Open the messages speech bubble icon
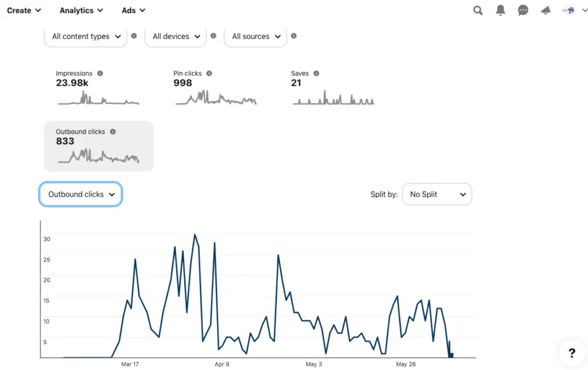Screen dimensions: 588x370 click(x=523, y=10)
